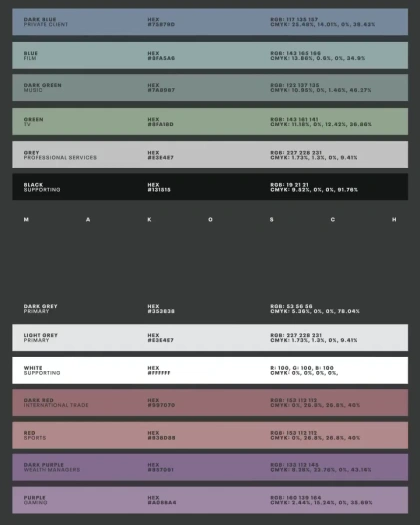Click the Grey Professional Services swatch
The image size is (420, 525).
pos(210,155)
